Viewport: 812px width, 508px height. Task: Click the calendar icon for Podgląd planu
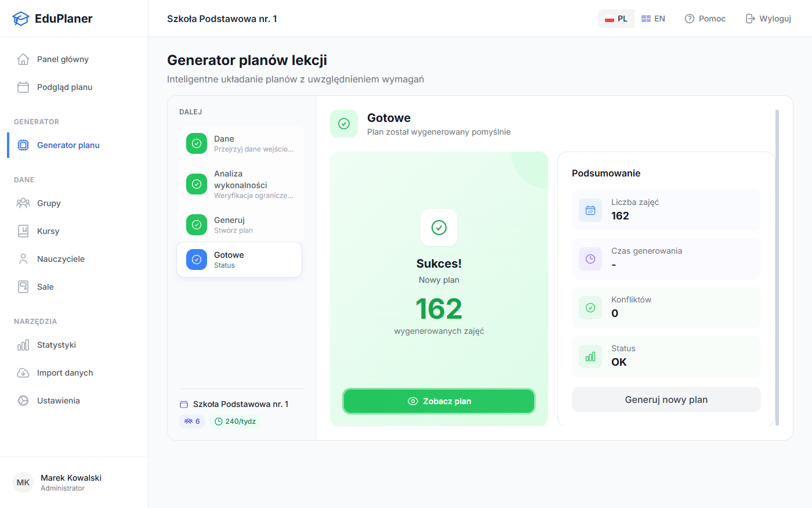click(x=23, y=87)
